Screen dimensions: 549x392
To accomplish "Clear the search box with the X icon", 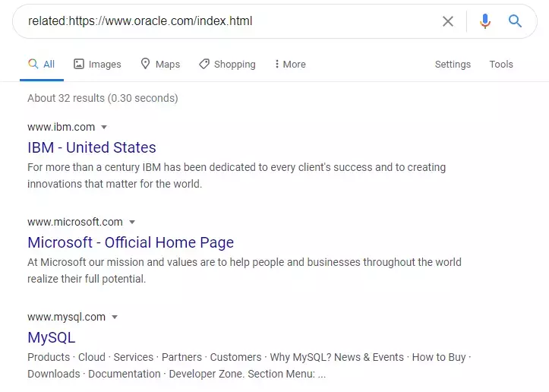I will coord(448,21).
